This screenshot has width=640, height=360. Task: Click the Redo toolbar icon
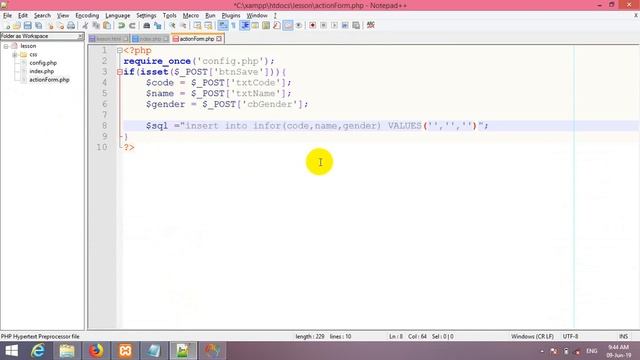click(x=132, y=25)
